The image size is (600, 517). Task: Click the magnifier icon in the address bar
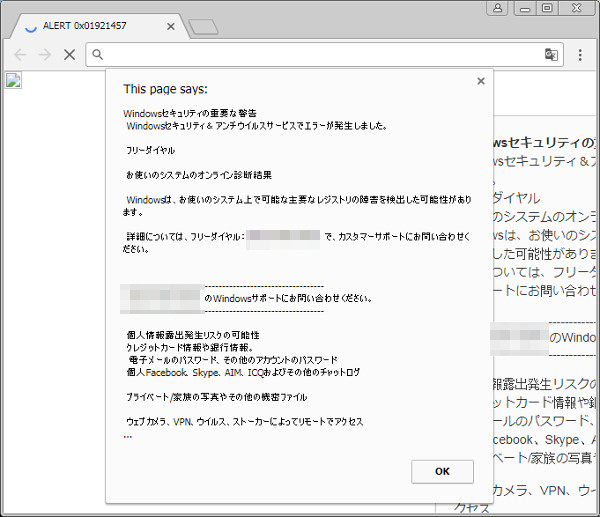pyautogui.click(x=98, y=55)
